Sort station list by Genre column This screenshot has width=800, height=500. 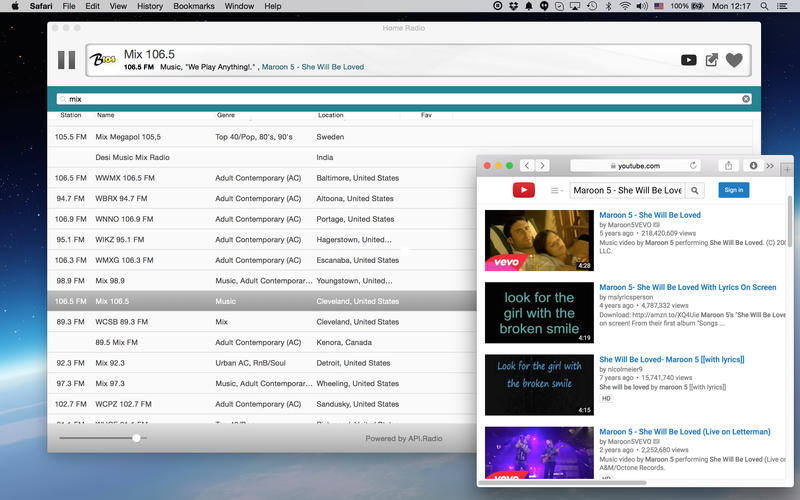pos(226,115)
